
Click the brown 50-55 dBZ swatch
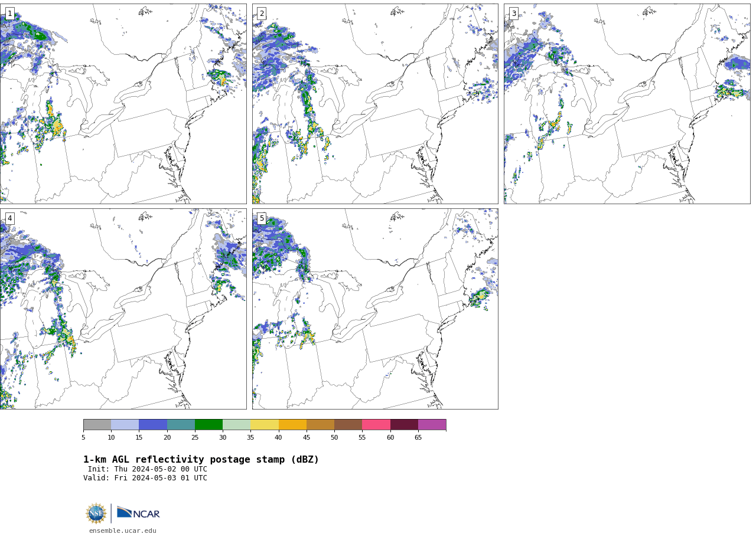(x=348, y=425)
